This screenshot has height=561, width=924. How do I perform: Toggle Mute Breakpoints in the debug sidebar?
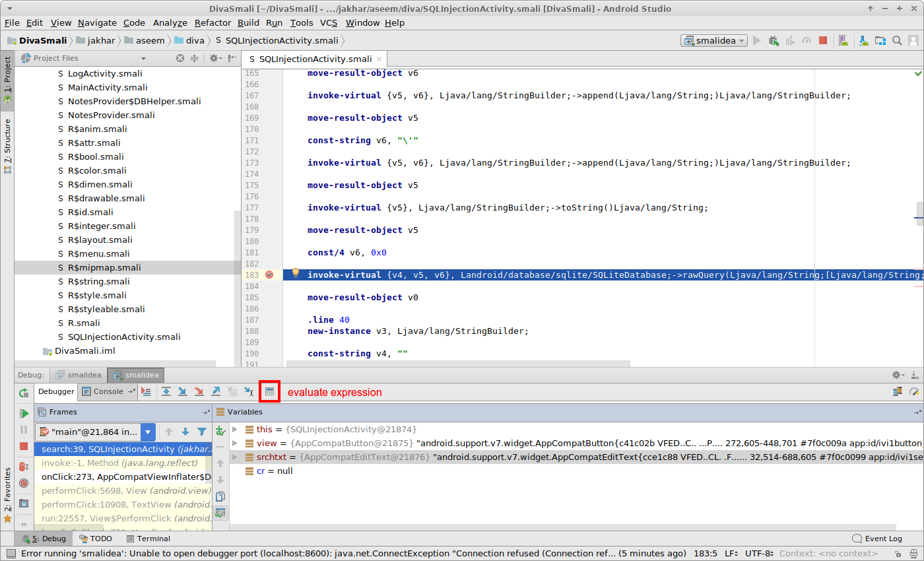pyautogui.click(x=24, y=484)
